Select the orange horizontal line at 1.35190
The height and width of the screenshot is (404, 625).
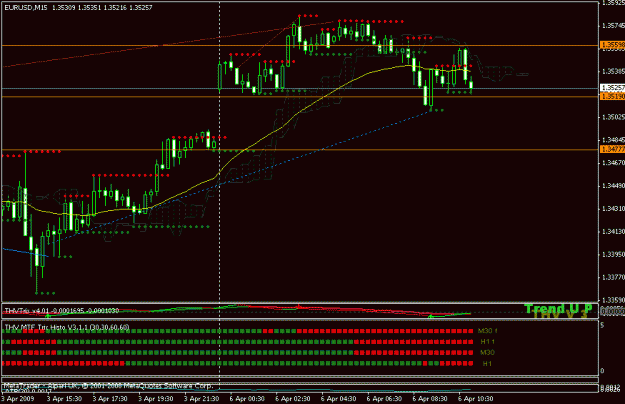coord(299,97)
